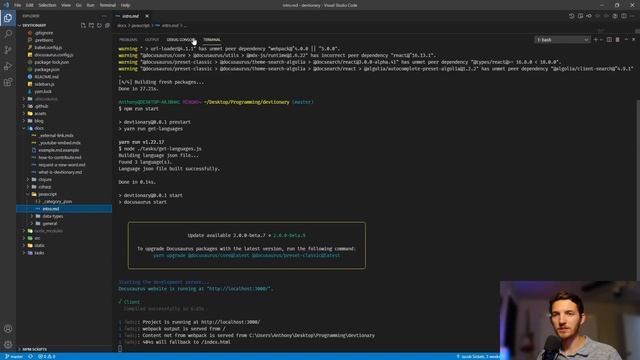This screenshot has height=360, width=640.
Task: Open the Help menu
Action: [125, 5]
